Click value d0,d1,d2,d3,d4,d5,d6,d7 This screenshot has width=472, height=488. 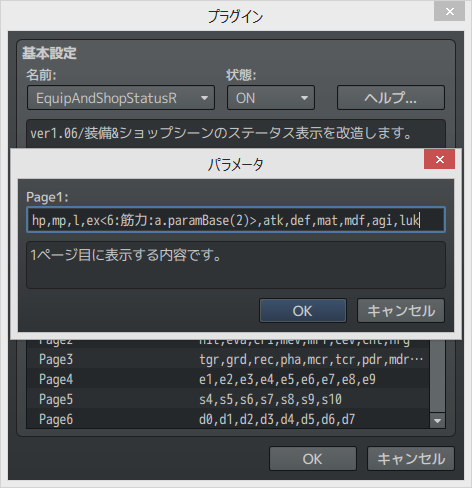(x=277, y=419)
